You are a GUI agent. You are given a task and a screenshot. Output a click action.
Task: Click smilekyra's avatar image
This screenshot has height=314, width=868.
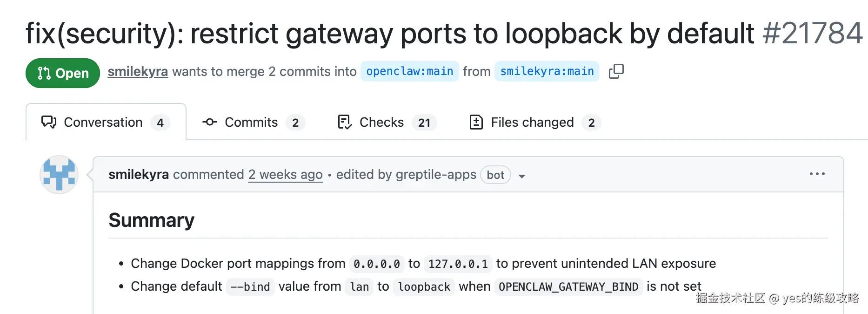[x=59, y=175]
